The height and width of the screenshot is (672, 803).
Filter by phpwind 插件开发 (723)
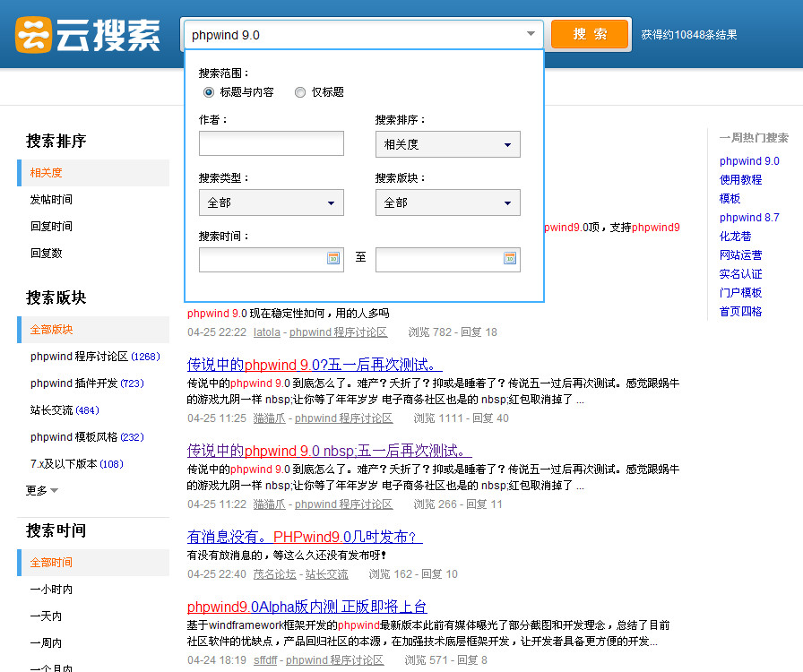point(87,383)
